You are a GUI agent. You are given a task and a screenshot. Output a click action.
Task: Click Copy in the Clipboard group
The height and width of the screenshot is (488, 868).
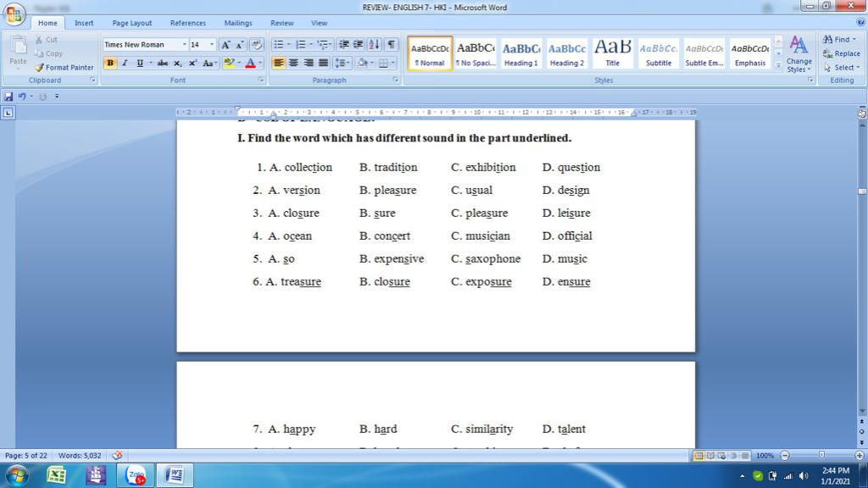tap(48, 53)
